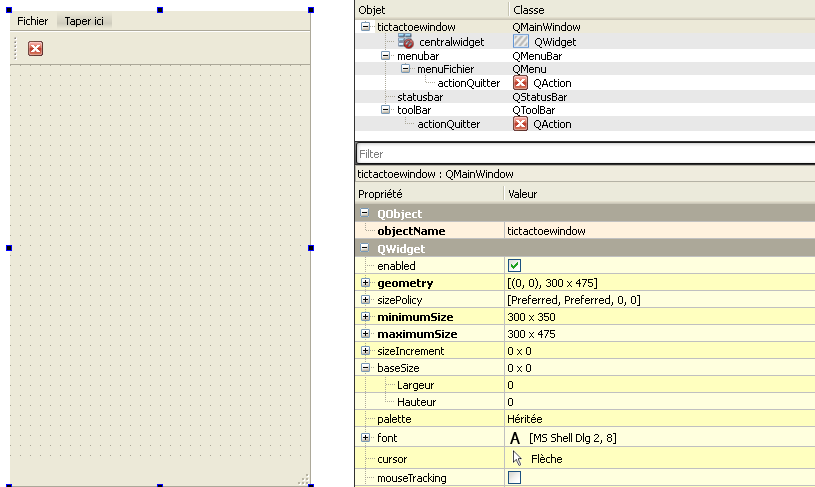Image resolution: width=815 pixels, height=487 pixels.
Task: Expand the geometry property
Action: point(366,283)
